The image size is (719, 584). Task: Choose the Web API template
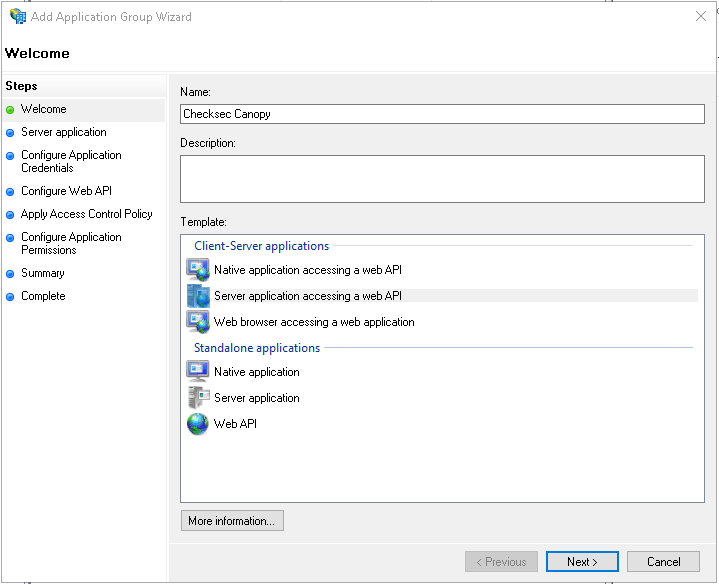click(235, 424)
